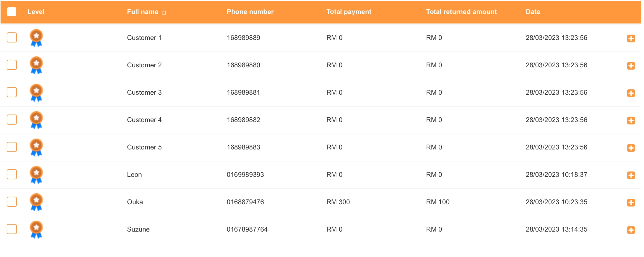The image size is (644, 257).
Task: Click the level badge icon for Customer 1
Action: click(36, 38)
